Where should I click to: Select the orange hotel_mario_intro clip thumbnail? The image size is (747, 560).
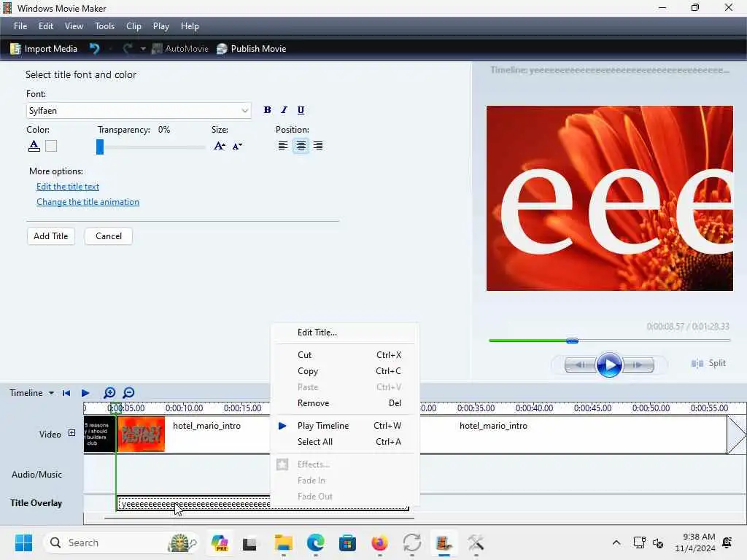point(141,435)
